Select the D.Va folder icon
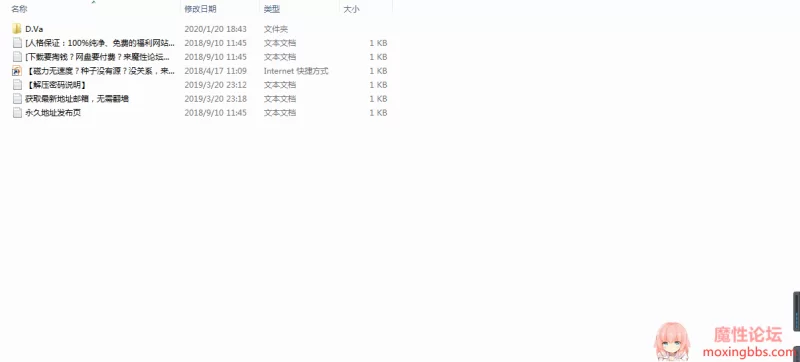The height and width of the screenshot is (362, 800). [x=17, y=29]
